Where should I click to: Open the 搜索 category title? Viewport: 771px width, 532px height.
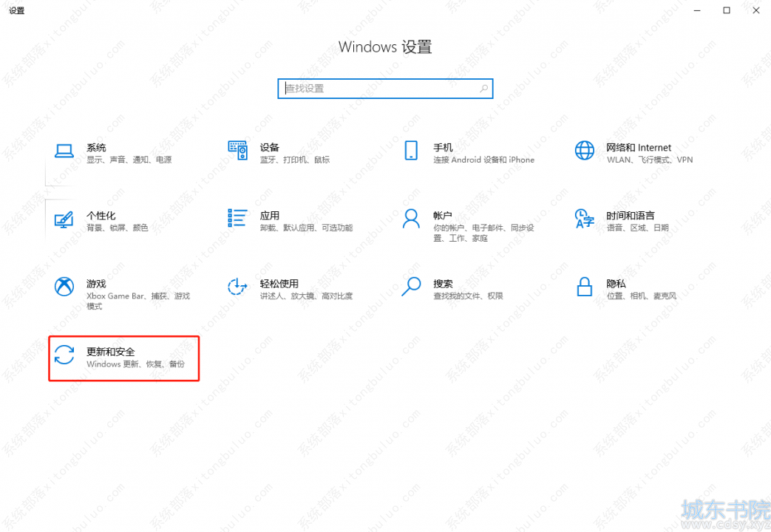[443, 284]
